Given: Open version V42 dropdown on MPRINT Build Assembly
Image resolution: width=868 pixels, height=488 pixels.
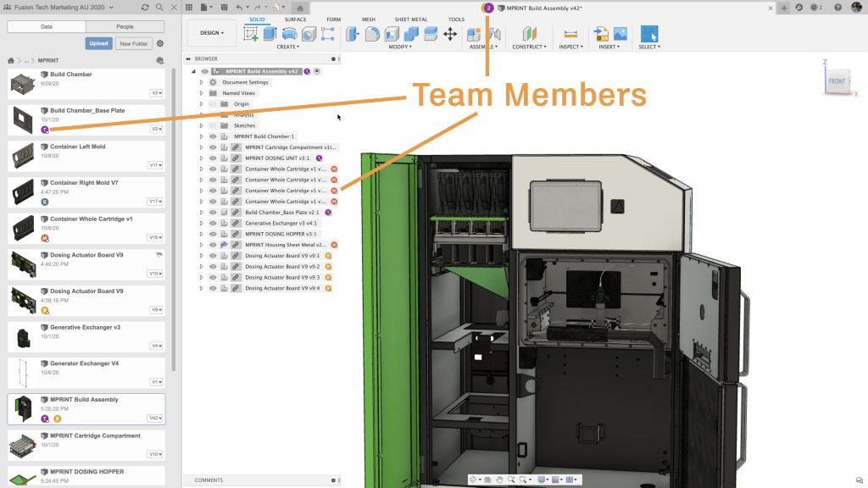Looking at the screenshot, I should (x=155, y=419).
